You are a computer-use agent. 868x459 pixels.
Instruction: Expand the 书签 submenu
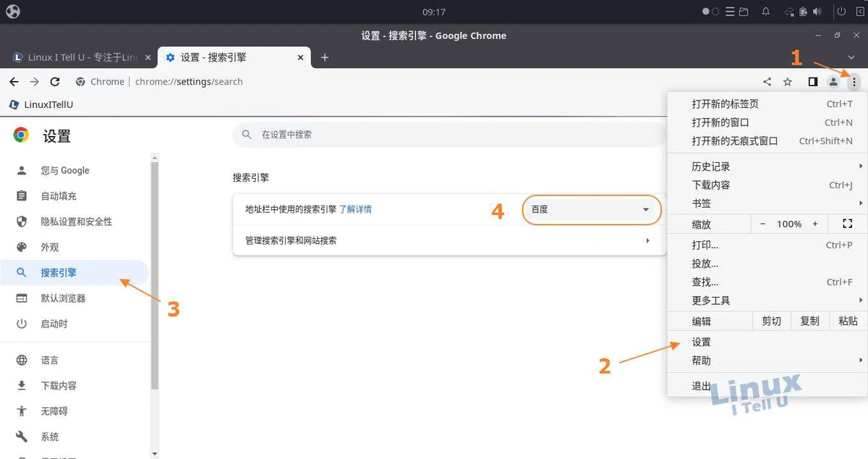(x=766, y=203)
